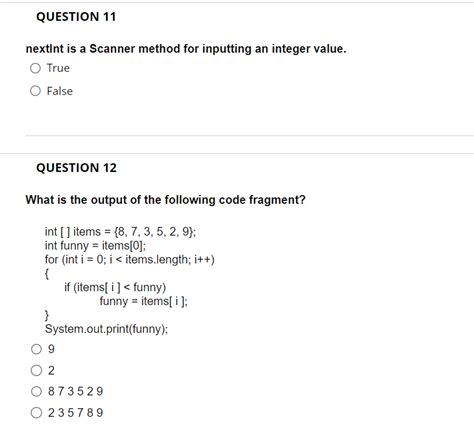Select radio button for 2 3 5 7 8 9
The height and width of the screenshot is (440, 474).
pyautogui.click(x=36, y=413)
